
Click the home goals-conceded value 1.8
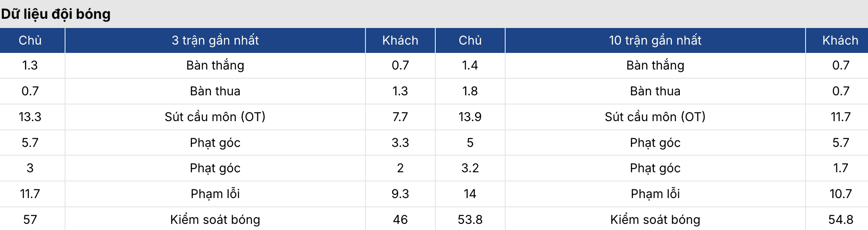click(470, 91)
